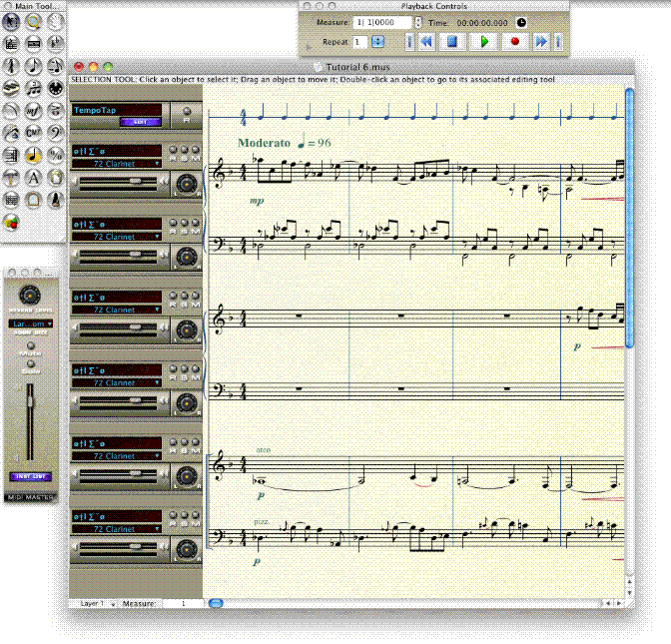
Task: Pick the Expression tool marked mf
Action: 33,110
